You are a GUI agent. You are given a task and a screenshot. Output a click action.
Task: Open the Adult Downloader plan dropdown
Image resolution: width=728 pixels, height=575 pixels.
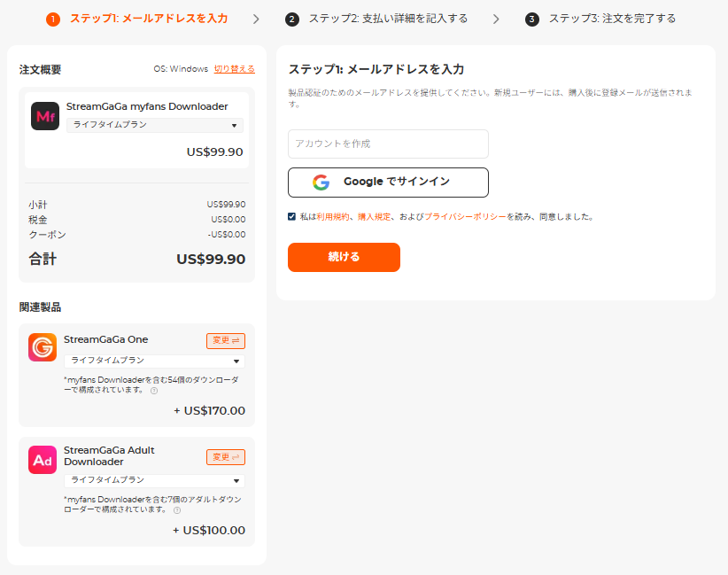click(154, 480)
